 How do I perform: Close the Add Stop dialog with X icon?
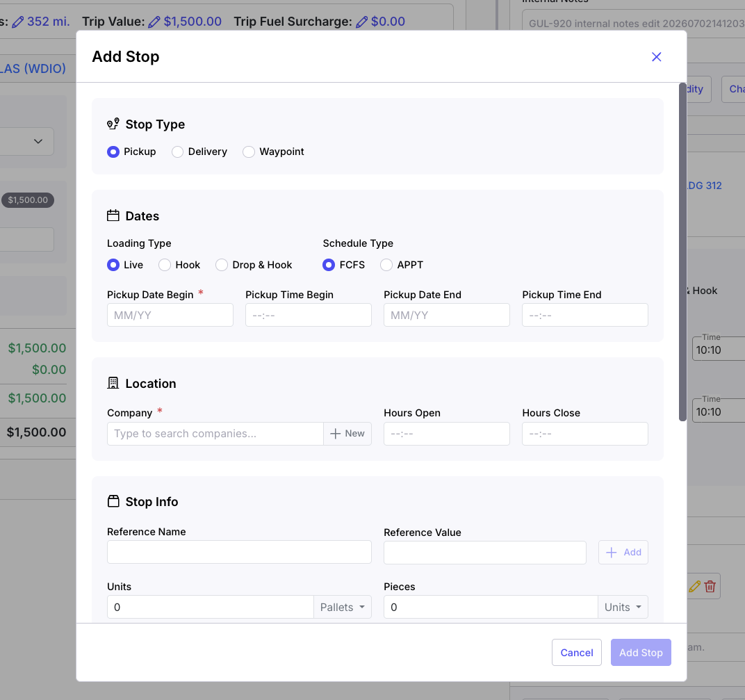[656, 57]
